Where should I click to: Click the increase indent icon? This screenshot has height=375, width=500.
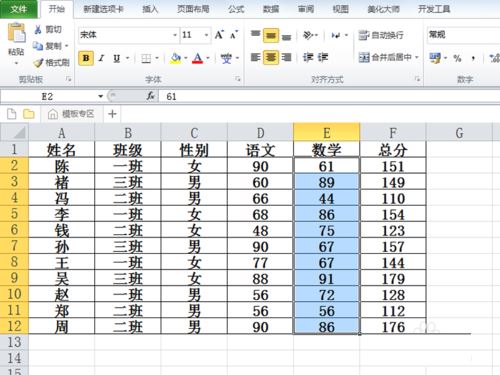click(x=323, y=58)
